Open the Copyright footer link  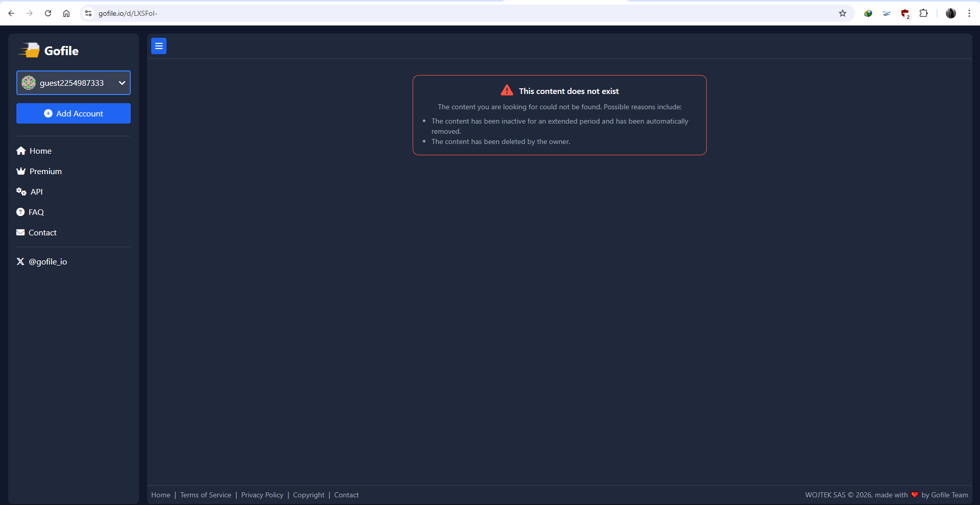[x=308, y=495]
